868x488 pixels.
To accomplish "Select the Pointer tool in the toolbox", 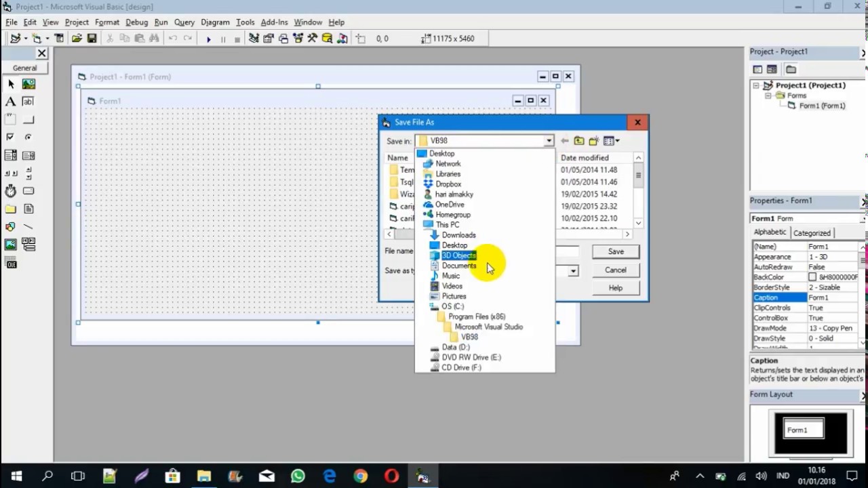I will click(11, 84).
